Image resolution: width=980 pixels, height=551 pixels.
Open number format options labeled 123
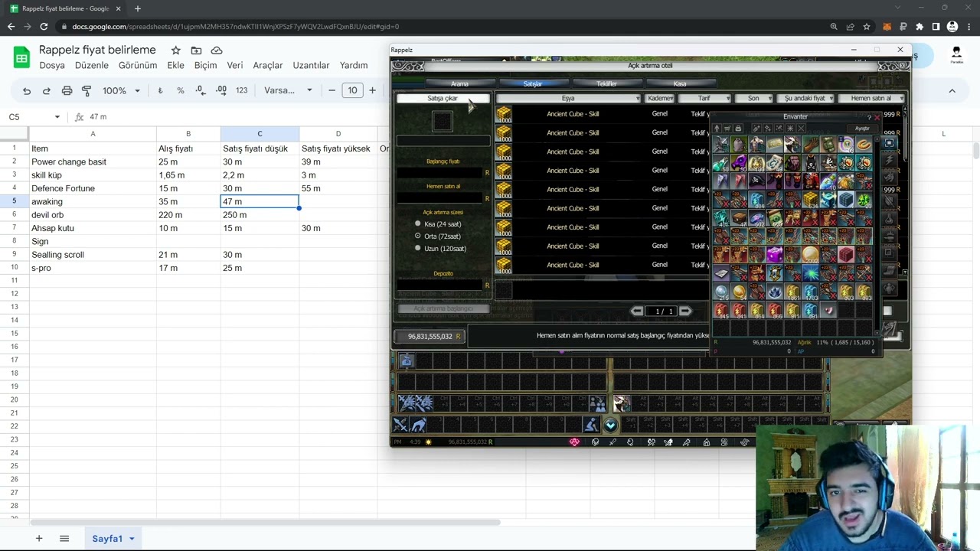click(242, 90)
